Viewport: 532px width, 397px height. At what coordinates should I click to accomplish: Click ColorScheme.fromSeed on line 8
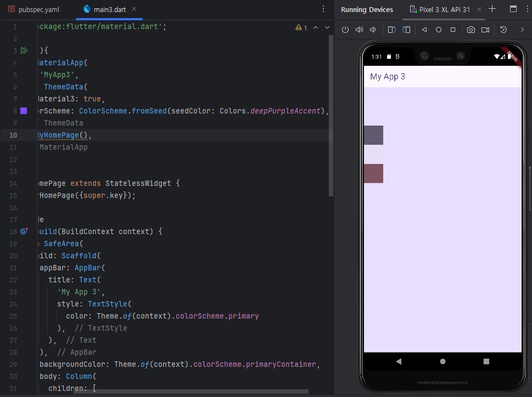pyautogui.click(x=123, y=111)
